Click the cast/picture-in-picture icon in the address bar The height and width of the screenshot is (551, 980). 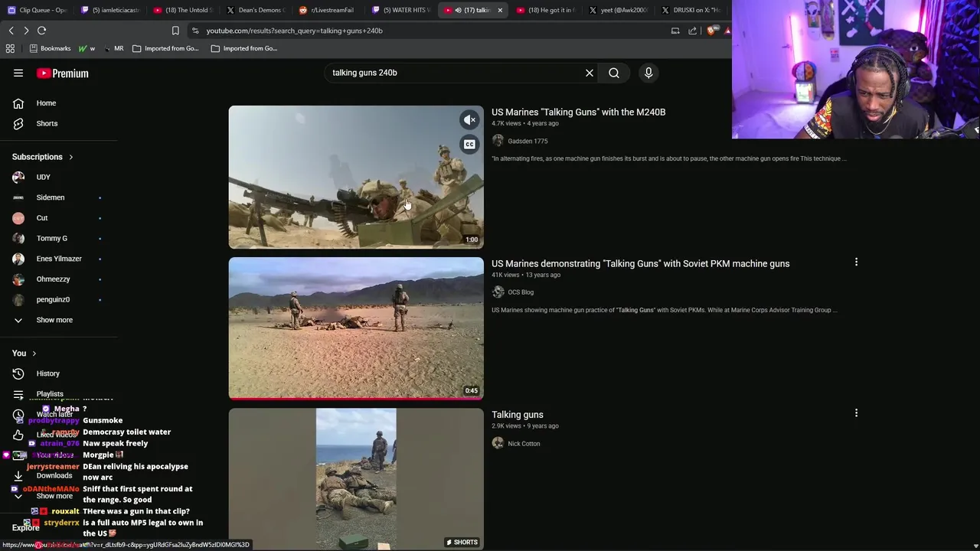pos(675,31)
